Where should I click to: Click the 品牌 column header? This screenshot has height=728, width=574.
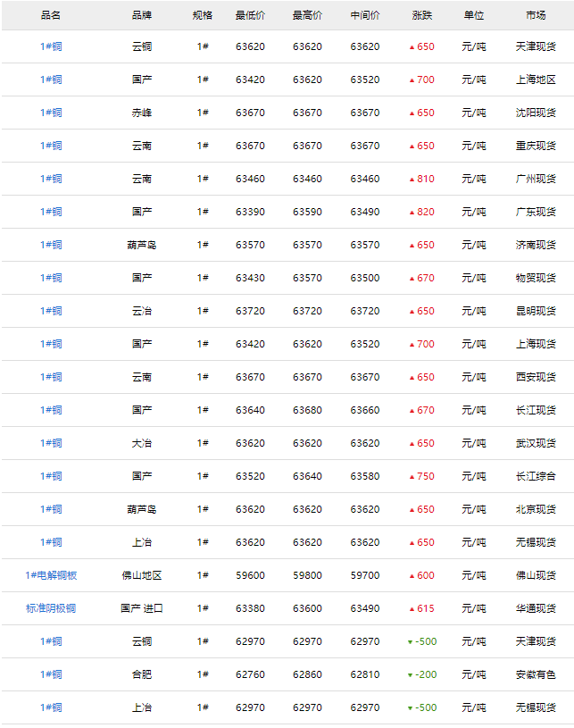coord(141,15)
